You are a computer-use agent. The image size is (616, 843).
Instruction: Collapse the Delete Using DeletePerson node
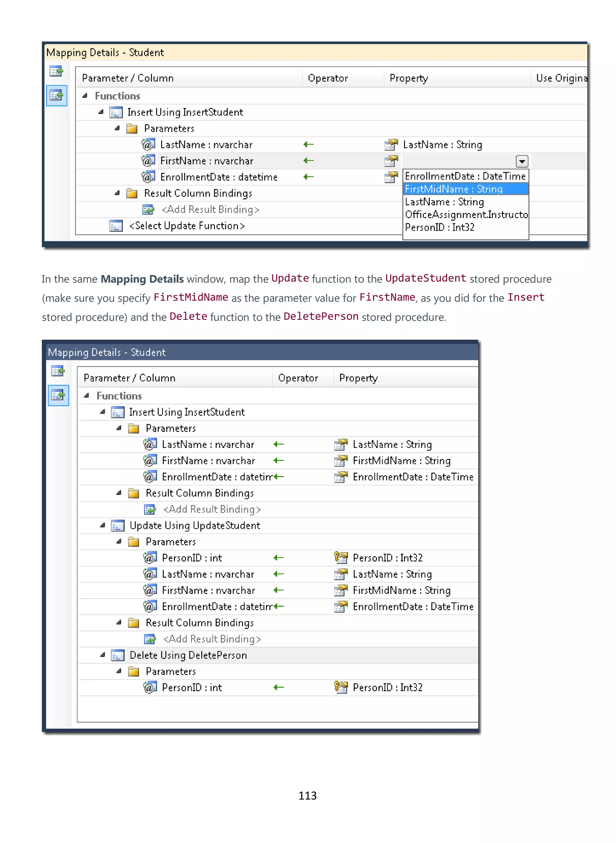(103, 655)
